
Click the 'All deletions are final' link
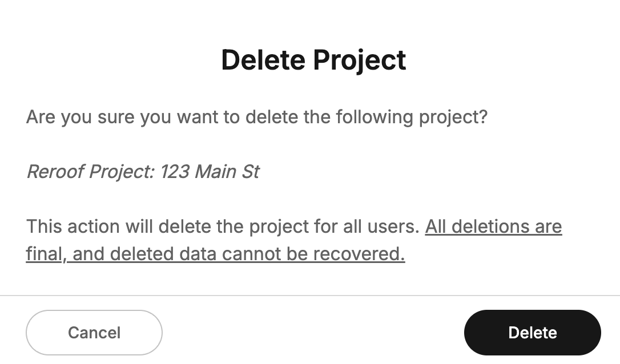tap(493, 227)
